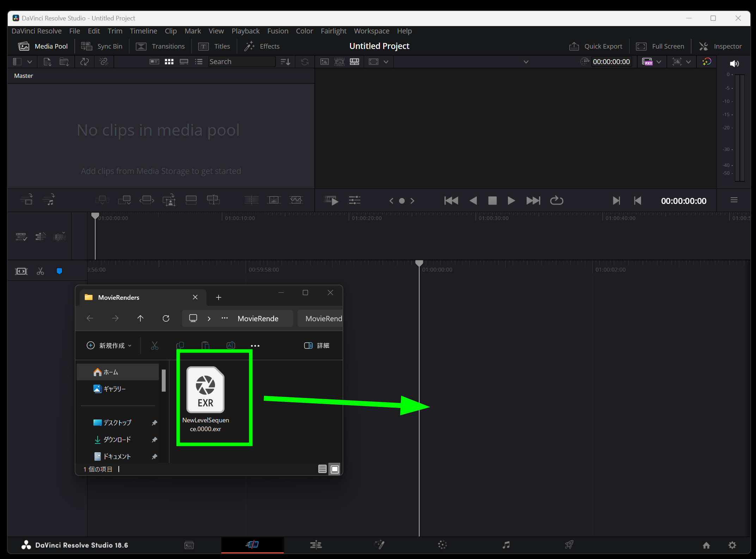Open the Transitions panel
Viewport: 756px width, 559px height.
(160, 46)
